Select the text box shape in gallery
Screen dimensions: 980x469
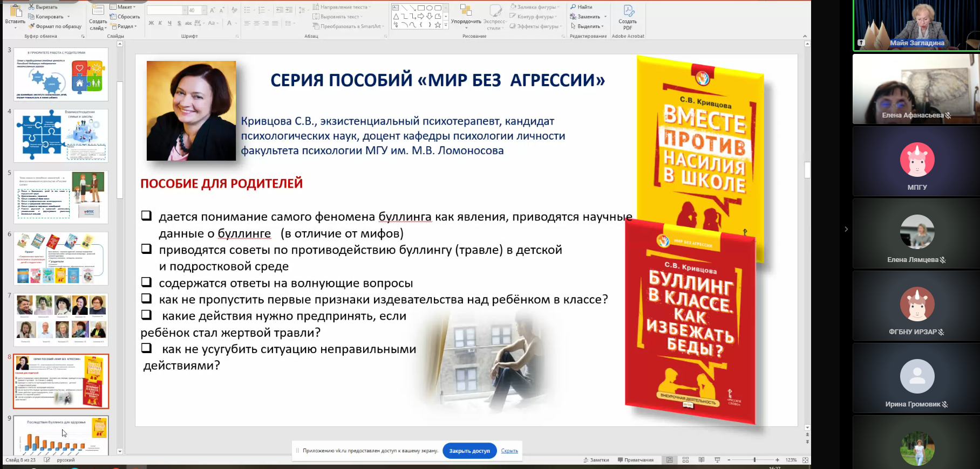(x=396, y=8)
